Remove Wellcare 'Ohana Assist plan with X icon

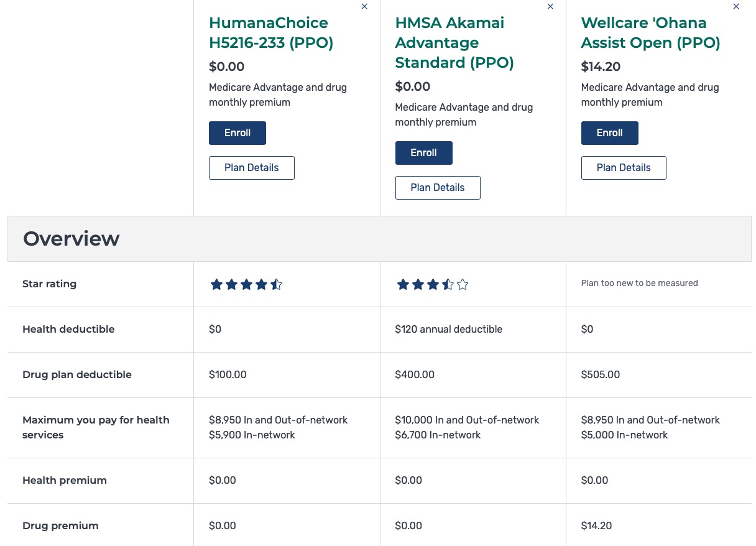coord(736,6)
